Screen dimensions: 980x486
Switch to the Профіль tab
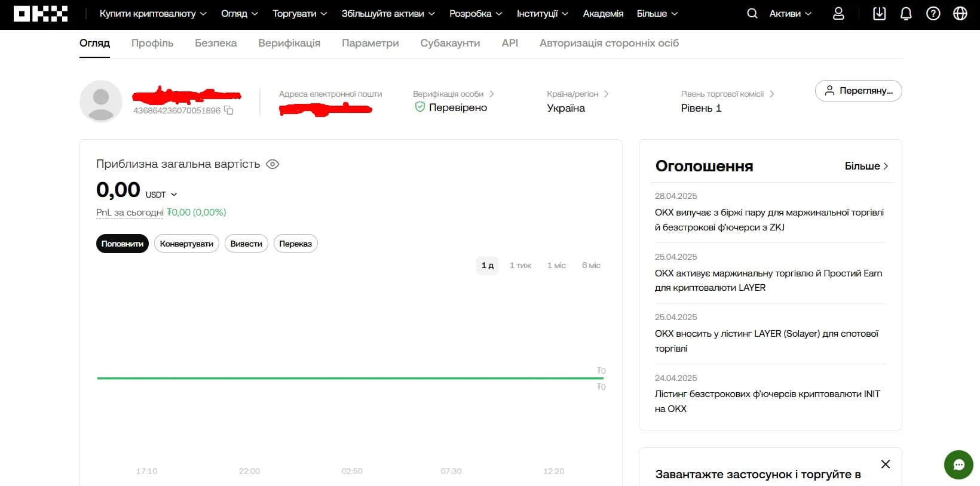152,43
